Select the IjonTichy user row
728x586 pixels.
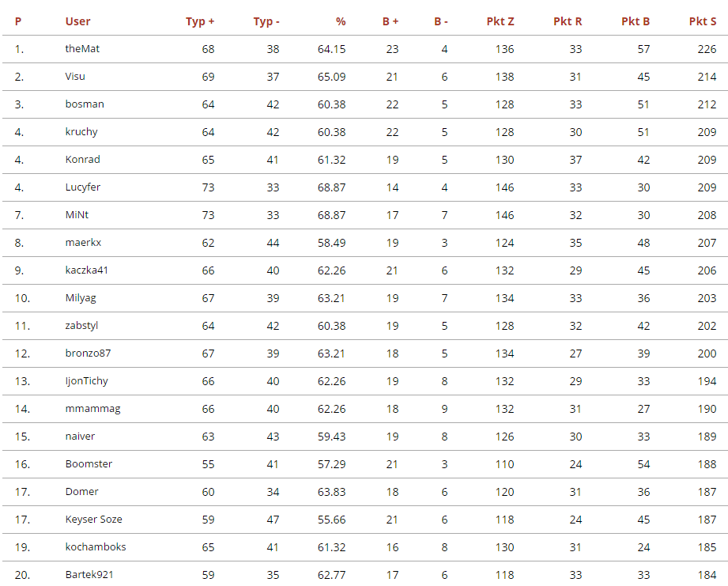[87, 381]
